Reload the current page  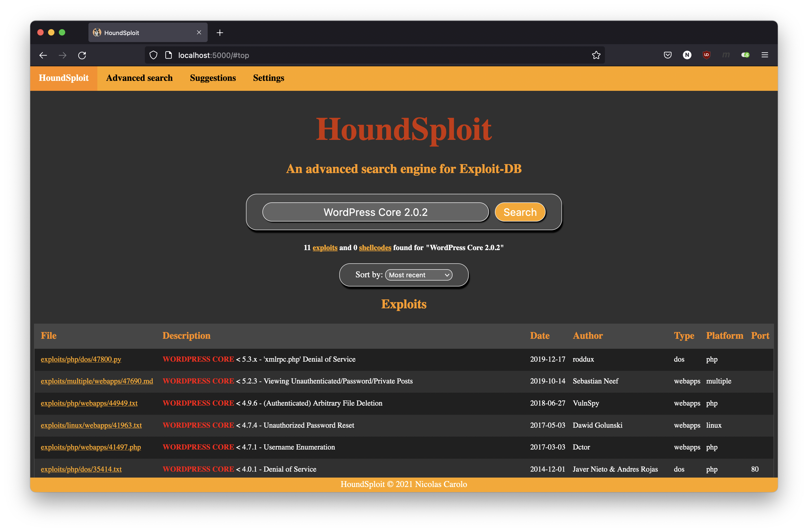pyautogui.click(x=82, y=55)
